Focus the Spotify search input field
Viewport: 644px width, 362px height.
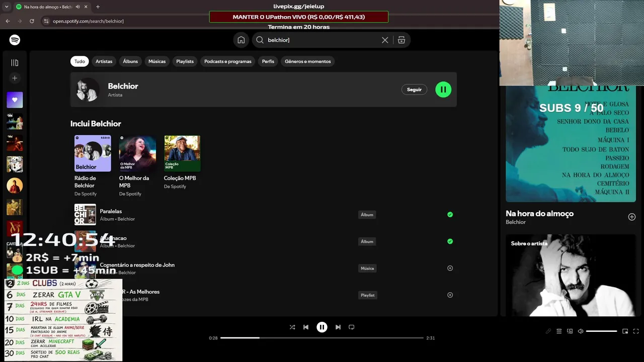322,40
